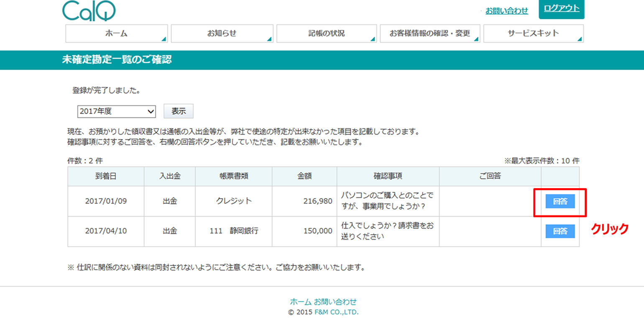Viewport: 644px width, 332px height.
Task: Open the ホーム navigation menu
Action: click(116, 33)
